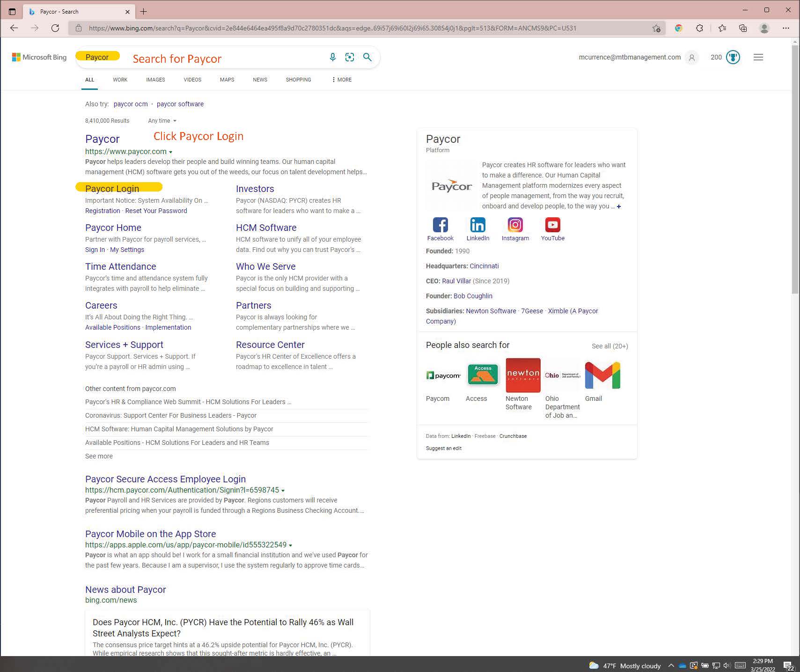Click the voice search microphone icon
This screenshot has width=800, height=672.
(332, 57)
